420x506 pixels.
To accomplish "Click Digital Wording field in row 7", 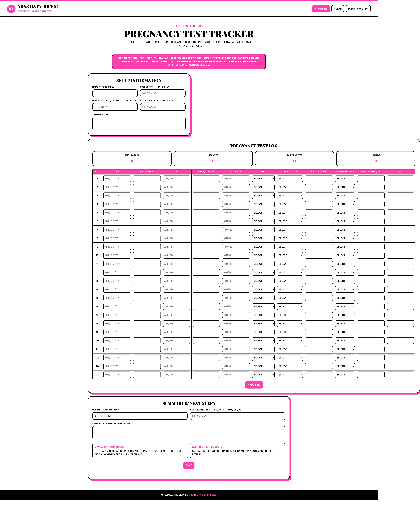I will [319, 230].
